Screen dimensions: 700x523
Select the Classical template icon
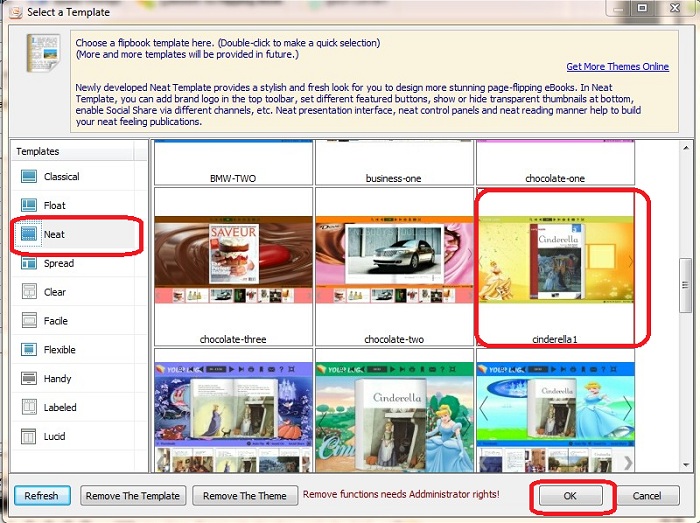[29, 176]
